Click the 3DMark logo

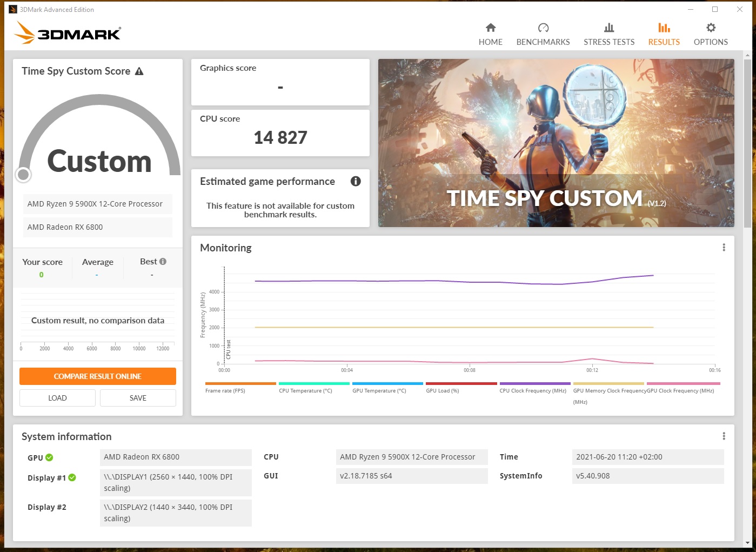(x=66, y=33)
